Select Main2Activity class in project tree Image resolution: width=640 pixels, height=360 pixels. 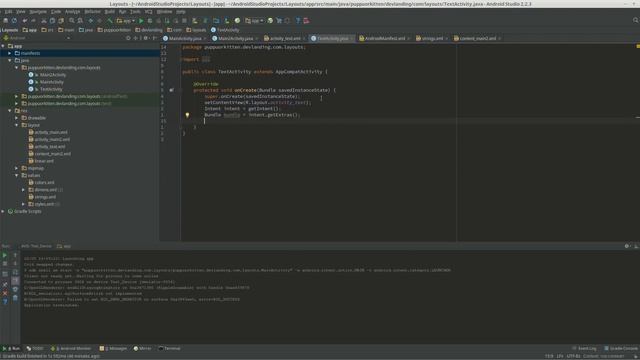53,75
